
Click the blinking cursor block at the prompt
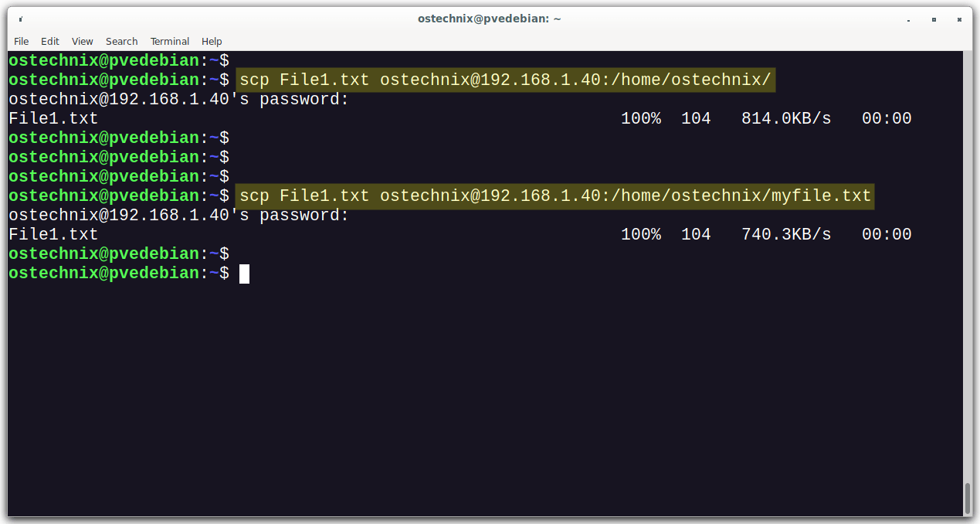pyautogui.click(x=244, y=273)
